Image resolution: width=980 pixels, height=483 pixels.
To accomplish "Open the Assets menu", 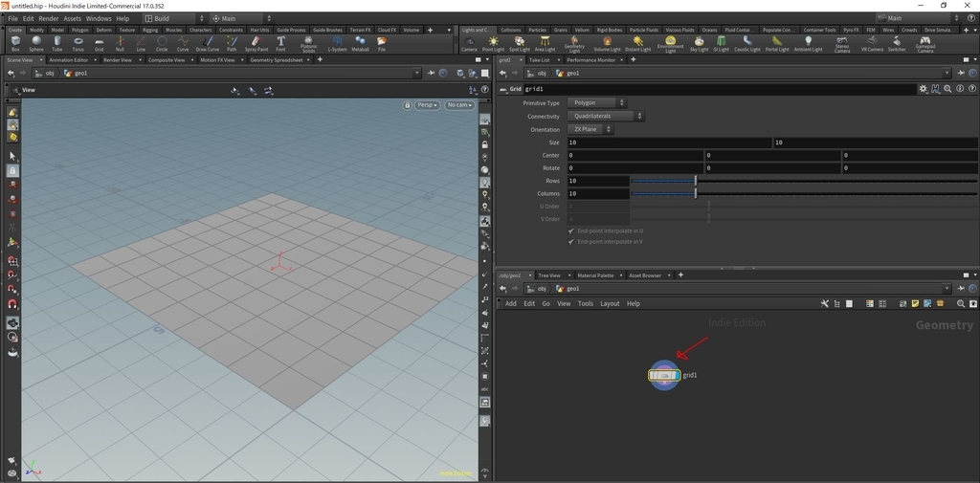I will [x=73, y=19].
